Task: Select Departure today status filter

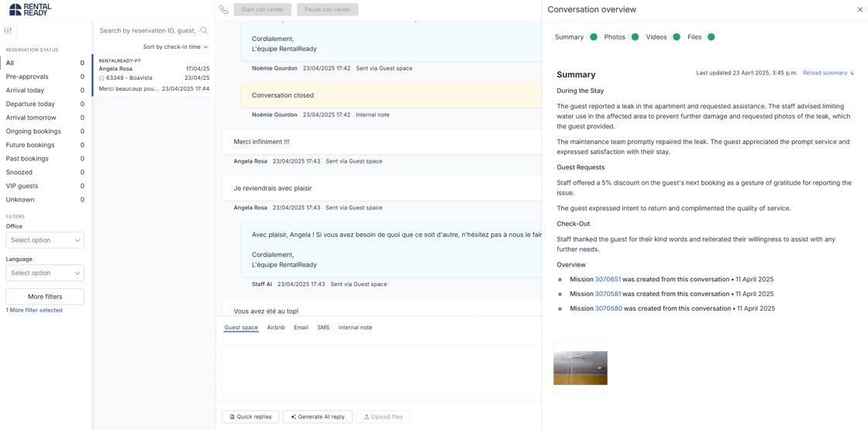Action: [46, 104]
